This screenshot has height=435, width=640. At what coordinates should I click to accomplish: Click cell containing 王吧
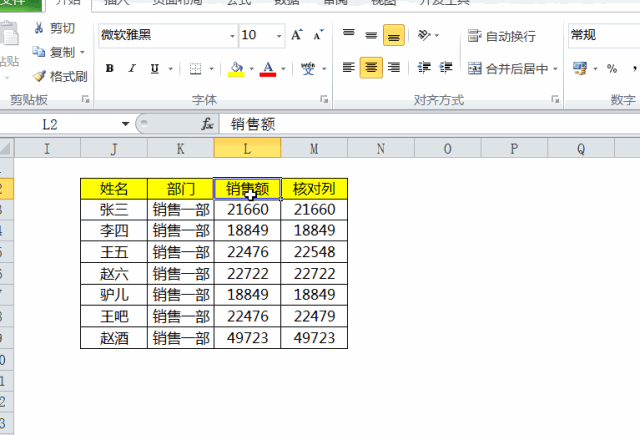click(114, 316)
